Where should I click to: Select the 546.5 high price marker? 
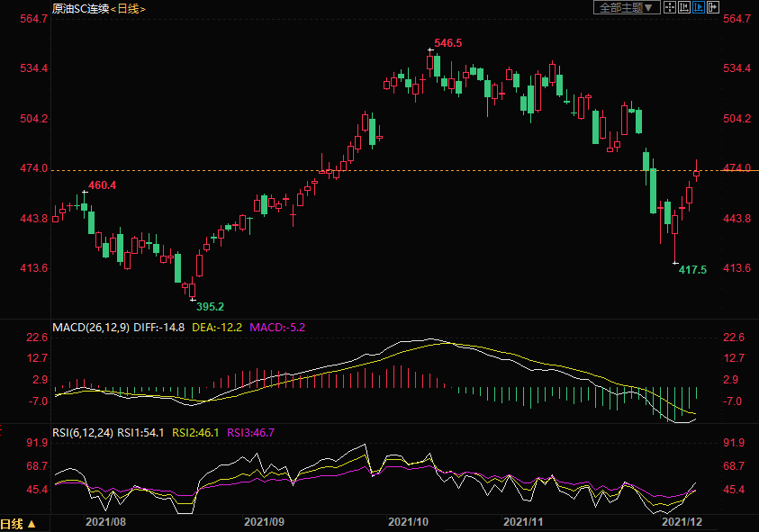(x=447, y=43)
